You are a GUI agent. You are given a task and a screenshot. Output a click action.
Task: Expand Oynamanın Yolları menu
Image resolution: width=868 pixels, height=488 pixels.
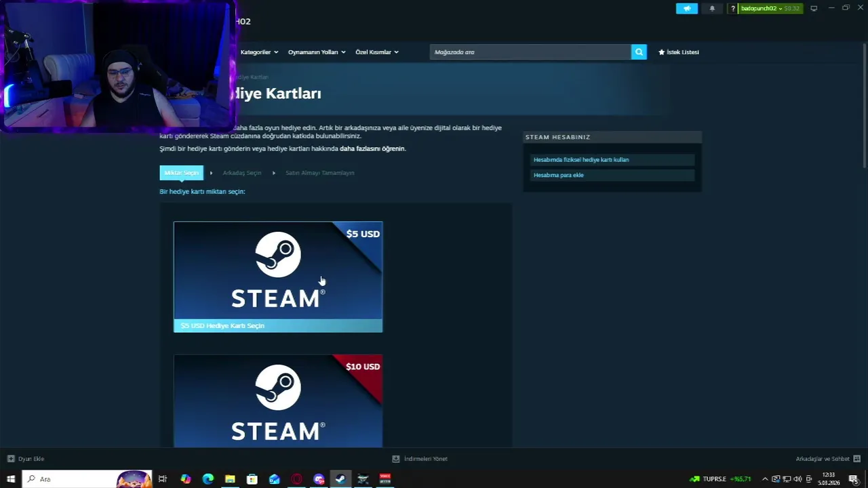[x=317, y=52]
